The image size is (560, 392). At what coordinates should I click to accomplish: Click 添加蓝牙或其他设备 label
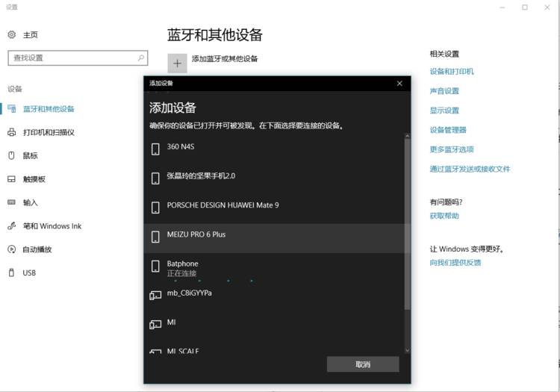click(x=225, y=58)
